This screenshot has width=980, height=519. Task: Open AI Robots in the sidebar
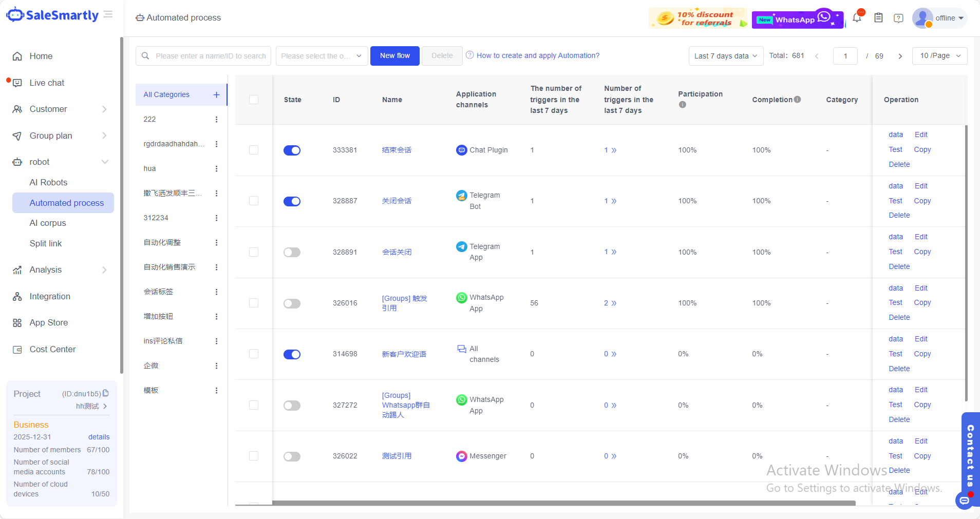tap(48, 182)
